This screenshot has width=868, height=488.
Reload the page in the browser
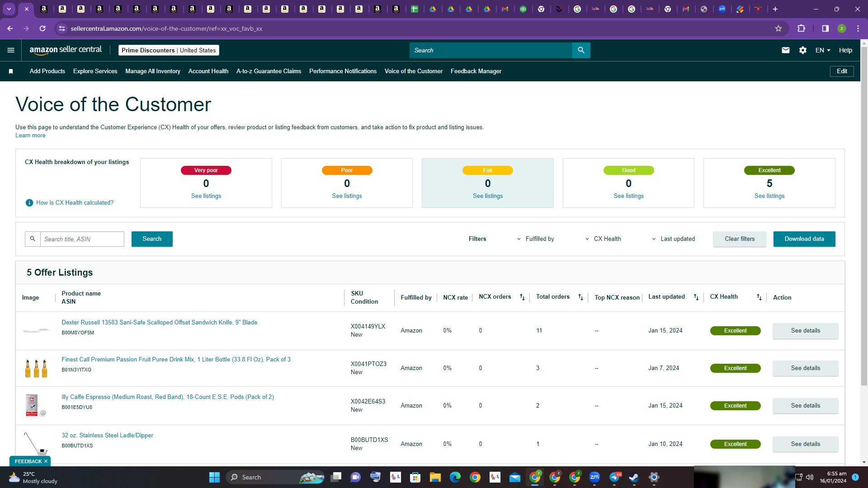(x=42, y=28)
